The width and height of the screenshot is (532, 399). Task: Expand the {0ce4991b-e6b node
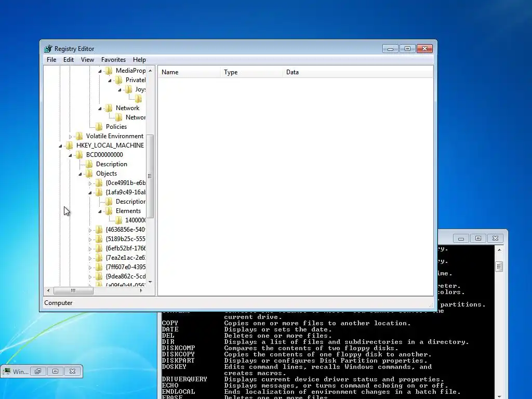90,183
